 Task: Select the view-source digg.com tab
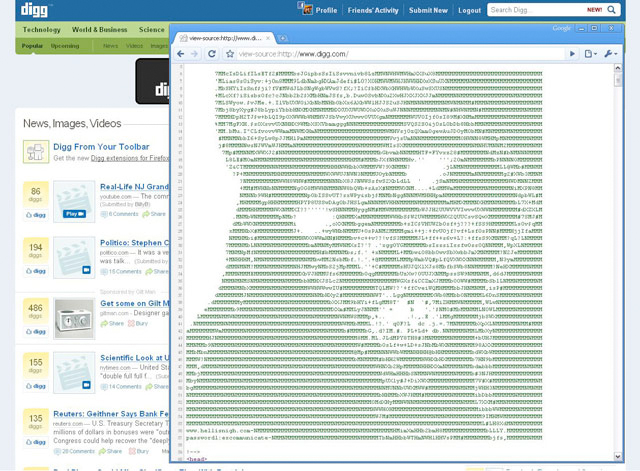[x=224, y=38]
